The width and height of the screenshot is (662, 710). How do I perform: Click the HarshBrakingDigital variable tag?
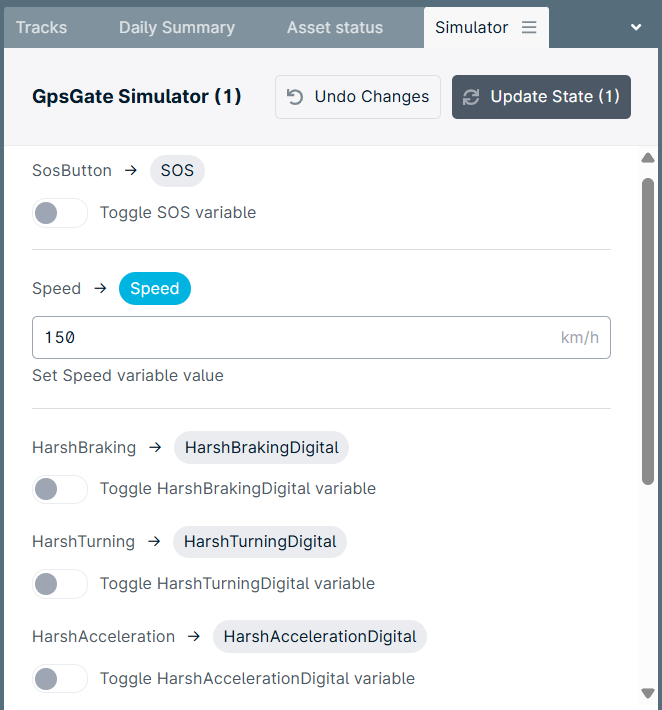(x=261, y=447)
